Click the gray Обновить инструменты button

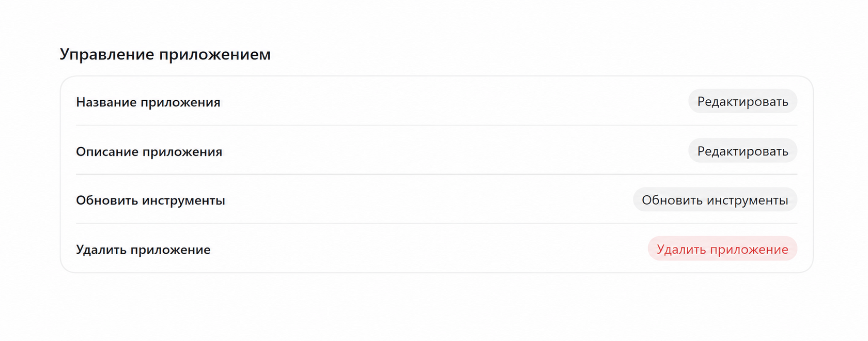(x=715, y=200)
